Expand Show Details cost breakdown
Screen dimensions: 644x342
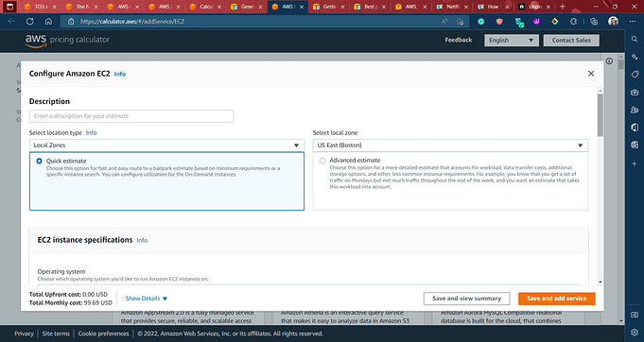147,299
